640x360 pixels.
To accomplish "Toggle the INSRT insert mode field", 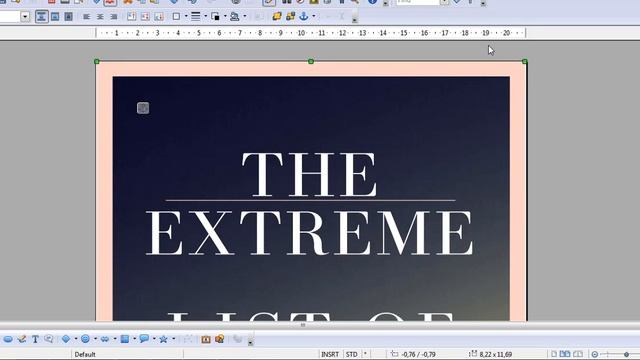I will 330,354.
